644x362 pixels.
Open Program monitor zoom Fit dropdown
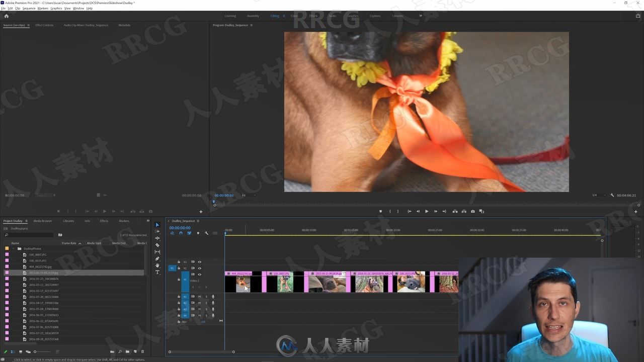point(249,195)
